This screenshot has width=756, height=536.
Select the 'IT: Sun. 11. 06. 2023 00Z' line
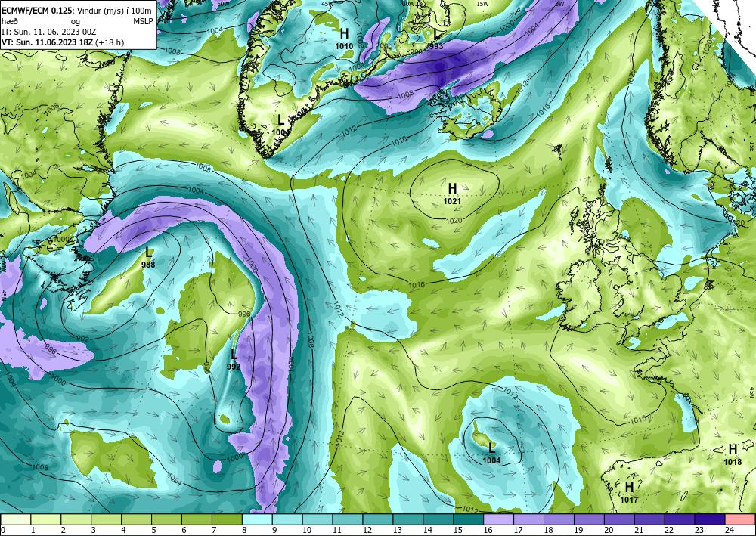pyautogui.click(x=48, y=32)
